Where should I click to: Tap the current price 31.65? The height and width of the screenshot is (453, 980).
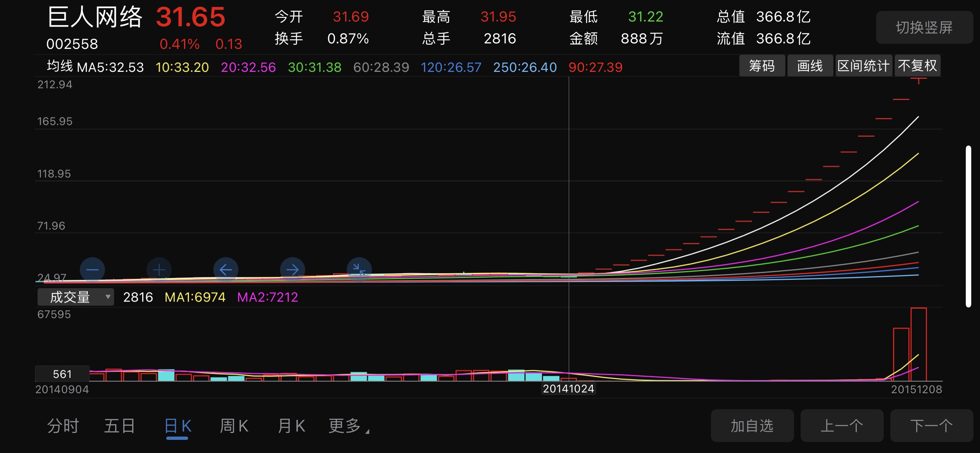click(191, 17)
